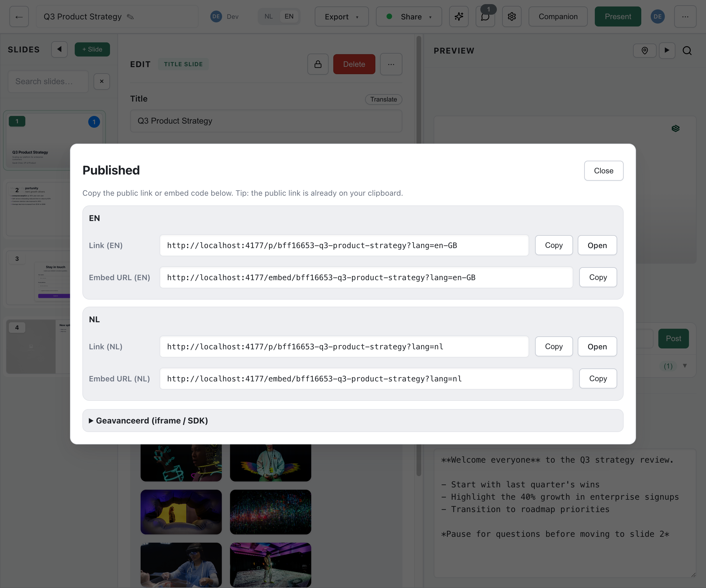Click the Title input field
The width and height of the screenshot is (706, 588).
point(266,121)
